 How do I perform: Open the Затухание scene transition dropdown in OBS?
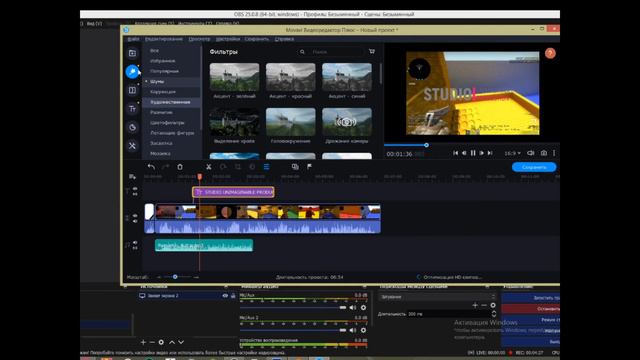point(437,297)
